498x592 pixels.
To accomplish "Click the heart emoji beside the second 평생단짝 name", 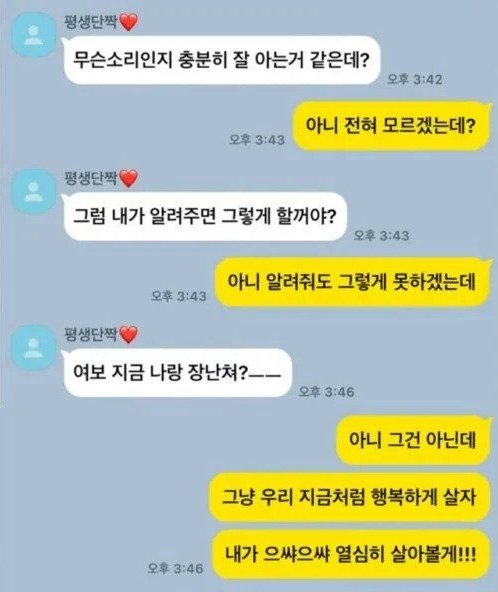I will [x=128, y=179].
